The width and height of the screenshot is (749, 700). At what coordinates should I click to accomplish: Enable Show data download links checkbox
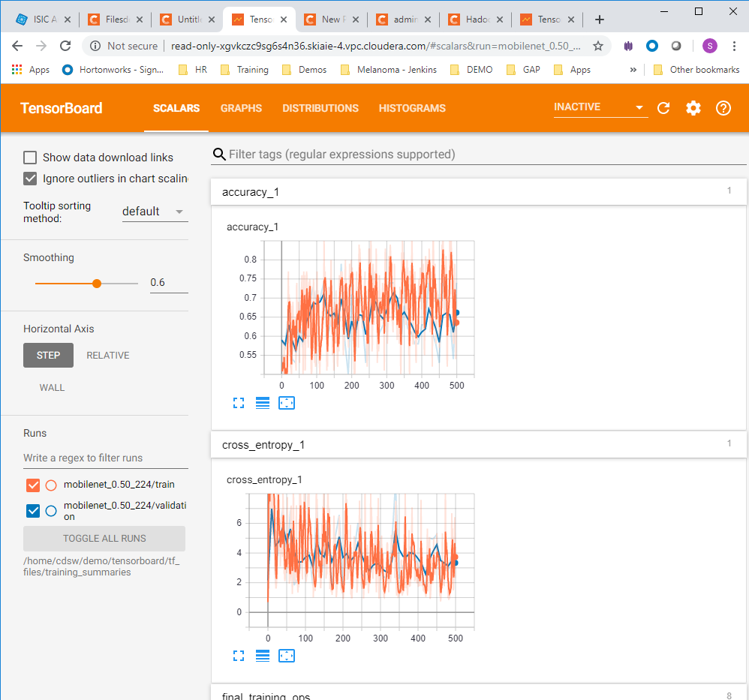(30, 158)
